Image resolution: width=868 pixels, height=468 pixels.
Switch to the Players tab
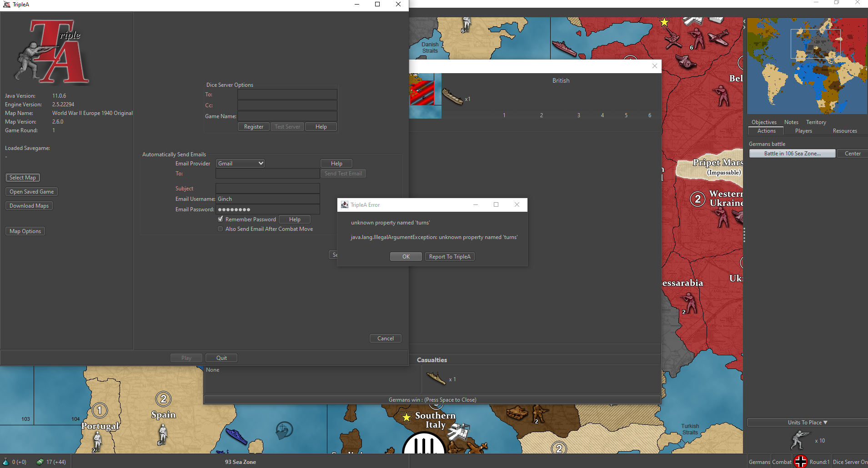point(803,131)
